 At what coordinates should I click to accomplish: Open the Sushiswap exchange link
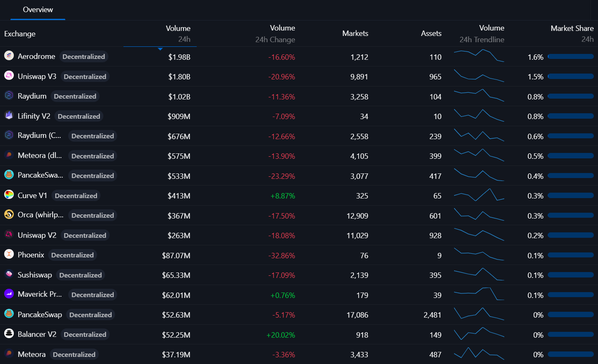(x=35, y=275)
